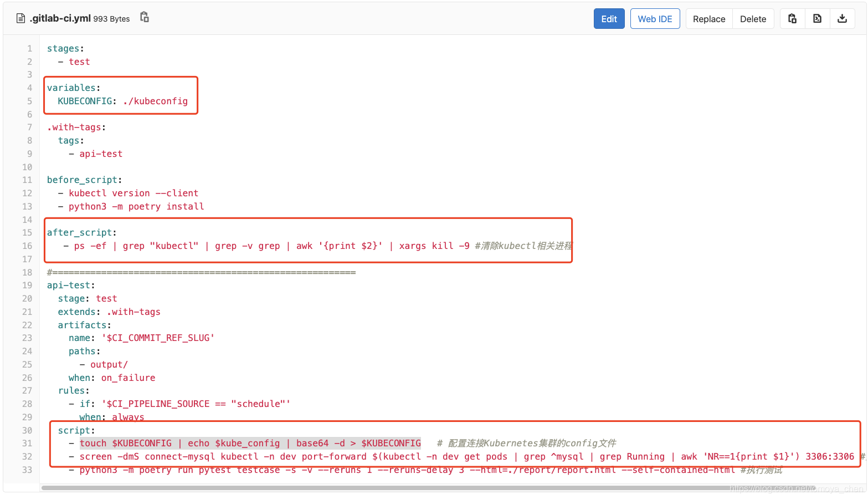Click '$CI_COMMIT_REF_SLUG' name value
The height and width of the screenshot is (499, 868).
click(158, 338)
